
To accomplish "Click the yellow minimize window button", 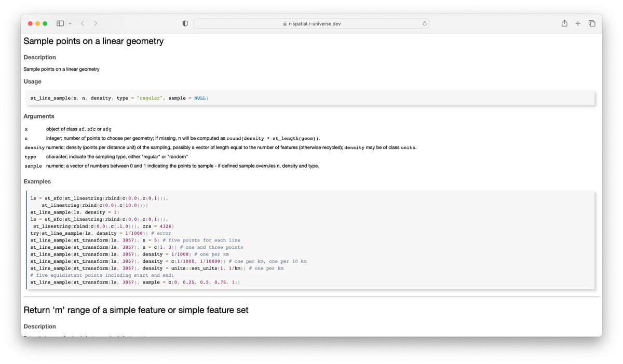I will tap(37, 23).
